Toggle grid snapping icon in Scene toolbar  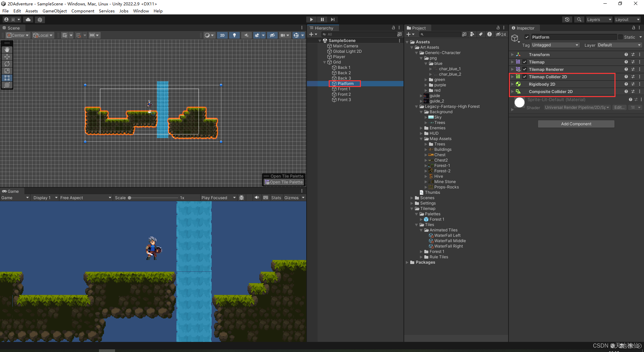point(78,35)
